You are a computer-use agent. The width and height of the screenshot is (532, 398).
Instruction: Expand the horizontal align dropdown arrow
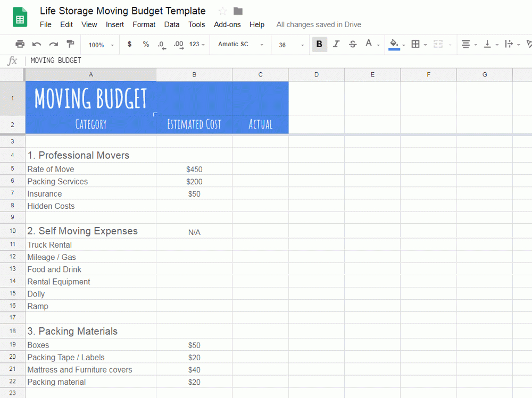pos(476,45)
